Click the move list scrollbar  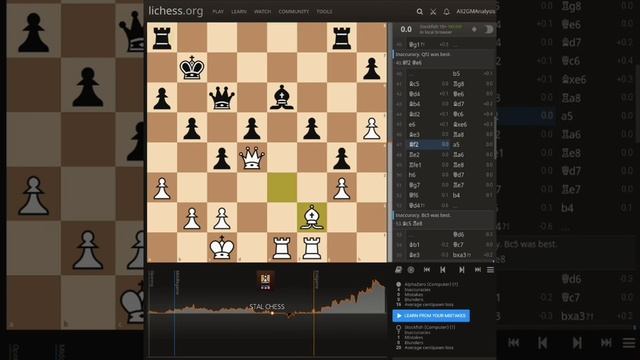click(x=495, y=139)
